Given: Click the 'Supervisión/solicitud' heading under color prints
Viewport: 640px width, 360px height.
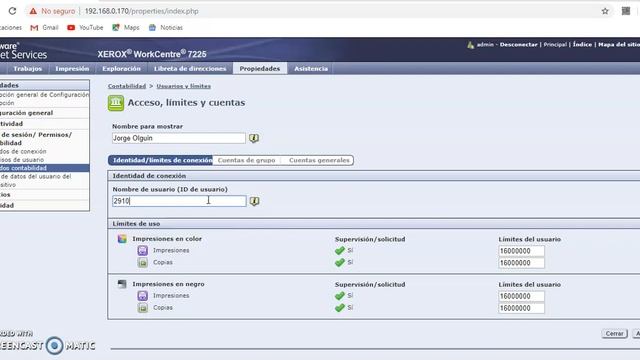Looking at the screenshot, I should pyautogui.click(x=370, y=239).
